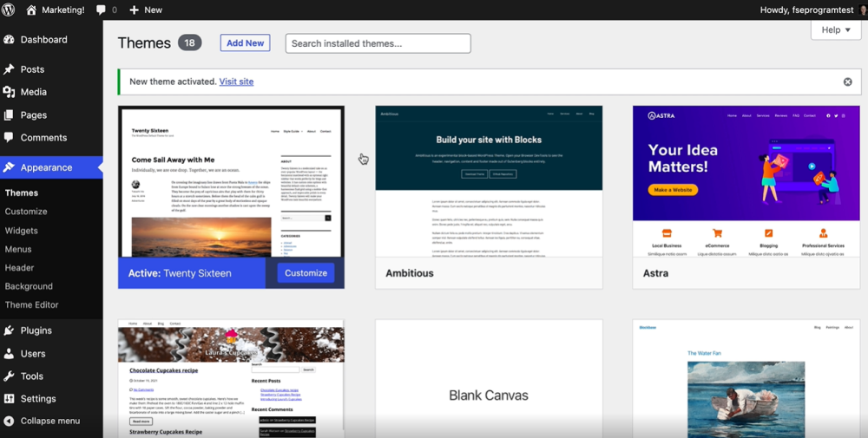
Task: Click the home icon next to Marketing!
Action: [31, 10]
